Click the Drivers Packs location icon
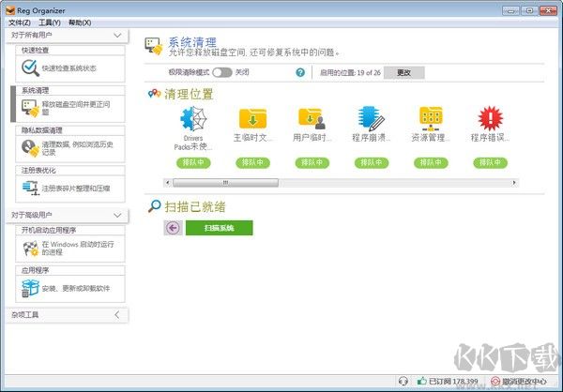 (193, 118)
